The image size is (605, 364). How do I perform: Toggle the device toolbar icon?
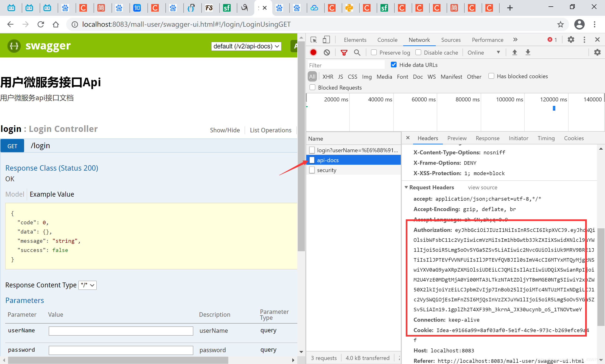click(326, 40)
